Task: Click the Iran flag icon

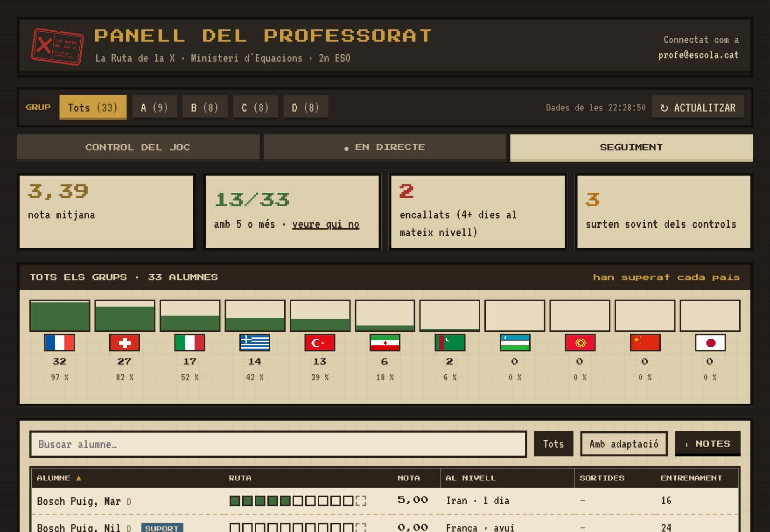Action: pos(385,343)
